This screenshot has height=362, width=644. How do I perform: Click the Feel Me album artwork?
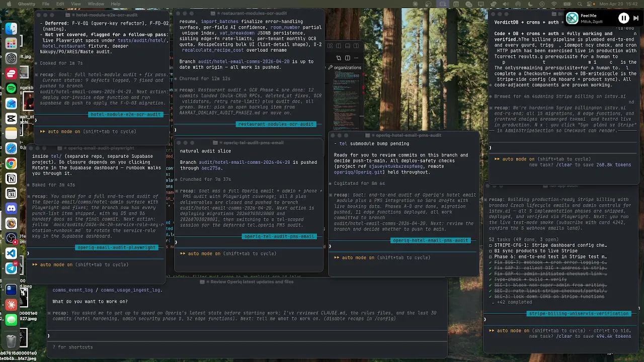[572, 18]
